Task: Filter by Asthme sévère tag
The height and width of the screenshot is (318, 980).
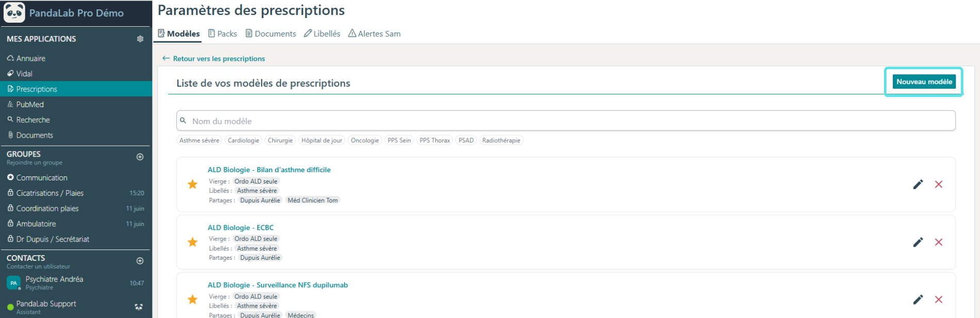Action: 199,140
